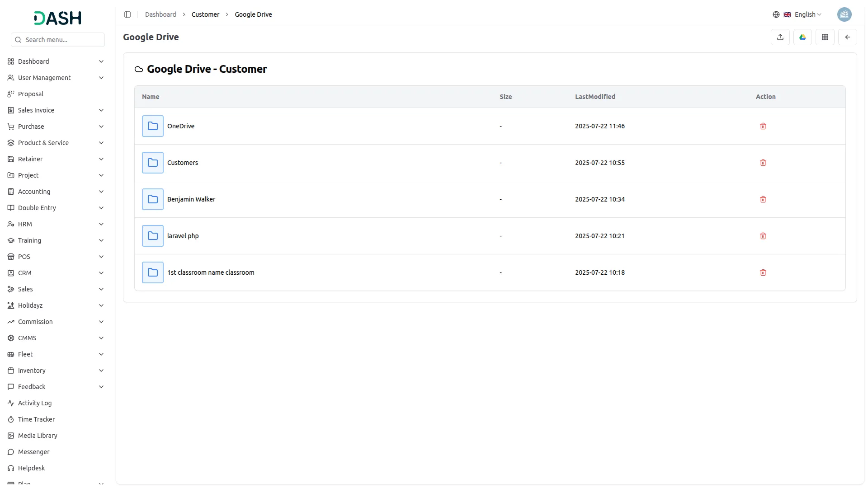
Task: Delete the OneDrive folder
Action: tap(763, 126)
